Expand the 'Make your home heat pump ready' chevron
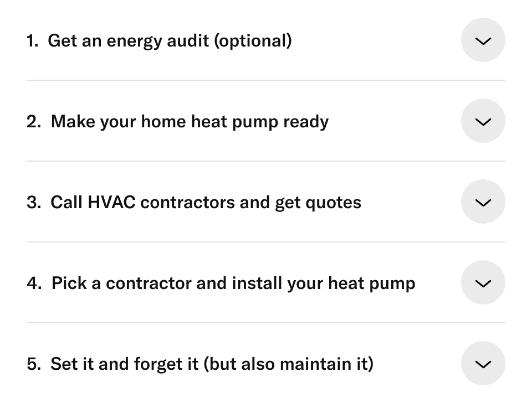This screenshot has width=532, height=403. coord(483,121)
